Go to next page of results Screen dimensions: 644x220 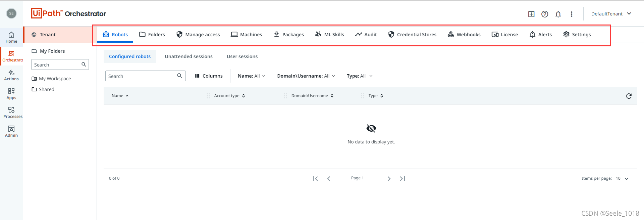coord(389,178)
